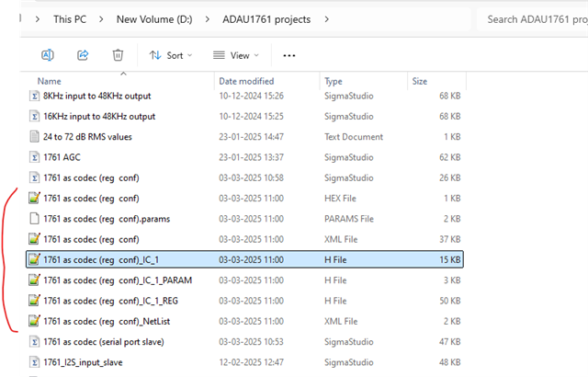Click icon of selected _IC_1 H file
The height and width of the screenshot is (377, 588).
[34, 259]
